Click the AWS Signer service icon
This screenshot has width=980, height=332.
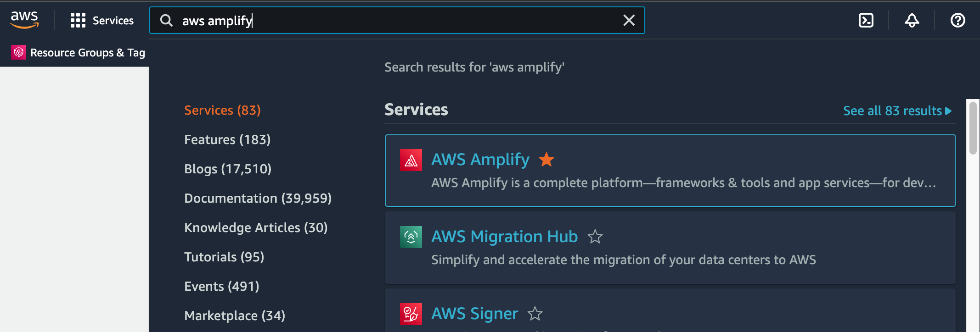click(x=411, y=314)
